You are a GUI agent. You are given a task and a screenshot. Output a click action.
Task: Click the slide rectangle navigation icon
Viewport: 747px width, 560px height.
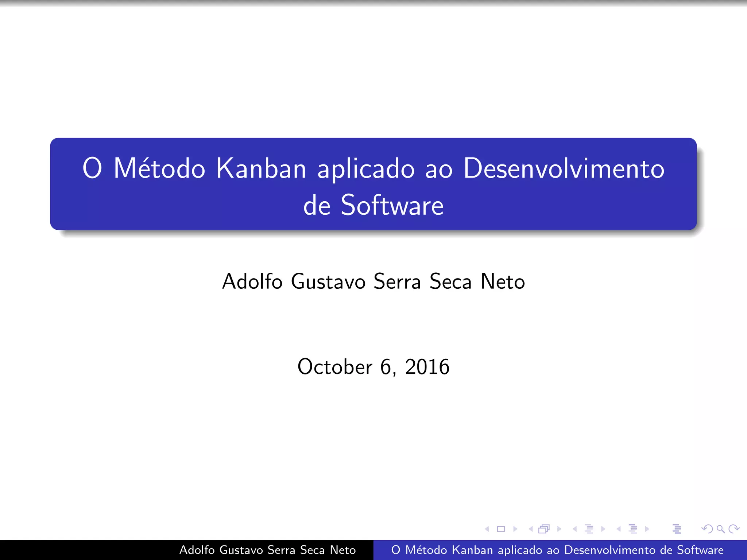(501, 529)
